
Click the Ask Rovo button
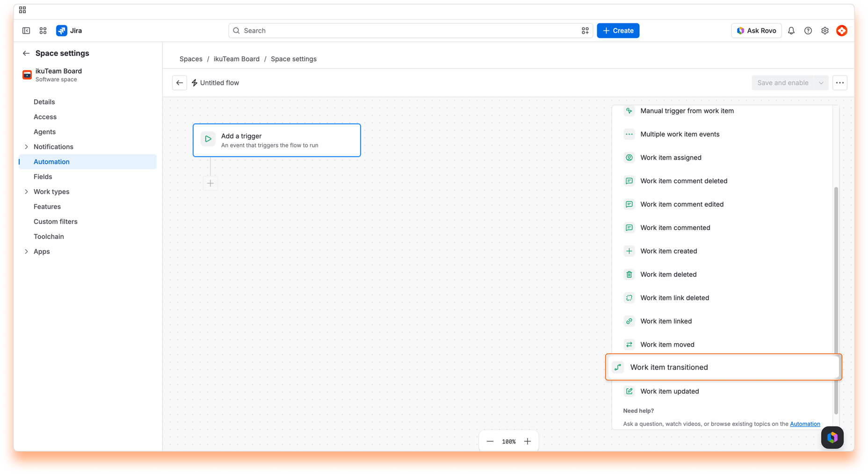point(756,30)
